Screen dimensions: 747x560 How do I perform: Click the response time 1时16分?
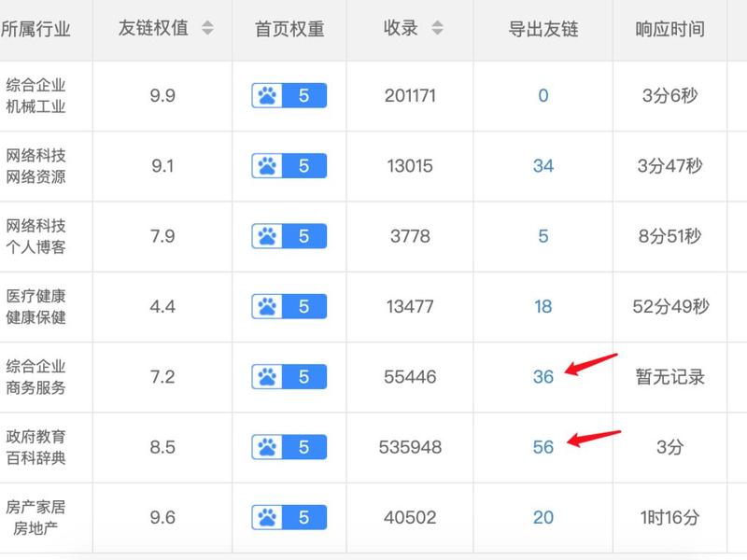(669, 517)
